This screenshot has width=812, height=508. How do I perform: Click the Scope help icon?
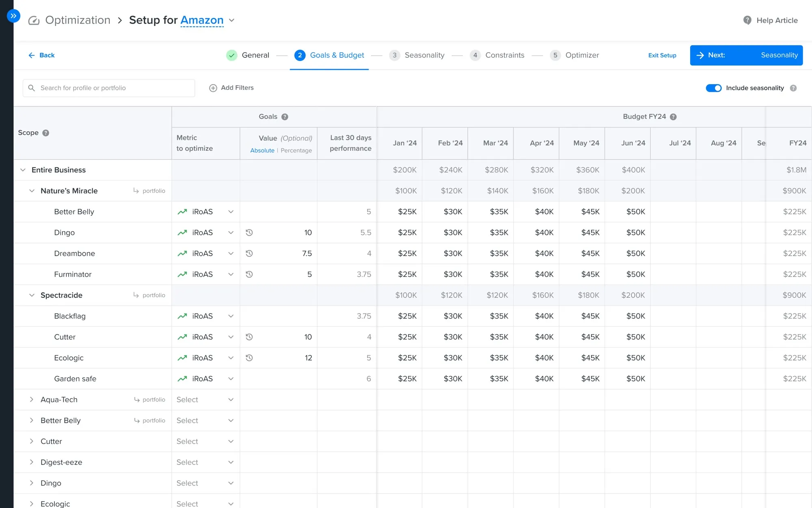tap(46, 133)
